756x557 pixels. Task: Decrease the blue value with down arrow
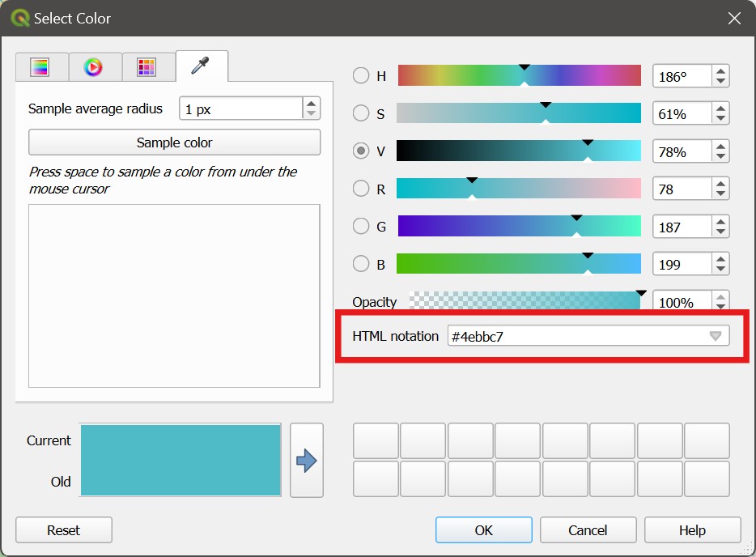tap(720, 269)
